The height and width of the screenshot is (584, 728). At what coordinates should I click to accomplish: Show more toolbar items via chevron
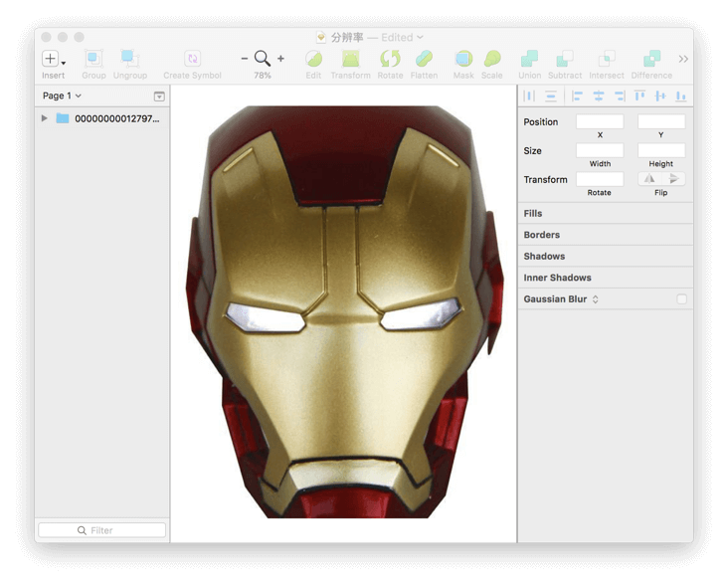(683, 59)
